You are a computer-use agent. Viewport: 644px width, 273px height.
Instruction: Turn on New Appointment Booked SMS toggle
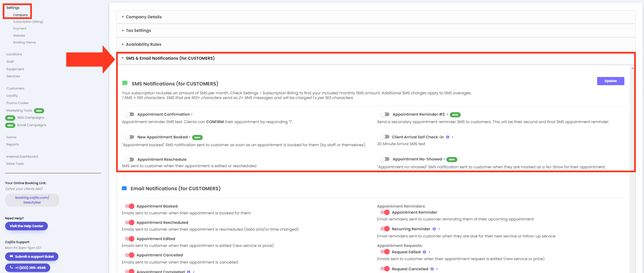coord(129,137)
